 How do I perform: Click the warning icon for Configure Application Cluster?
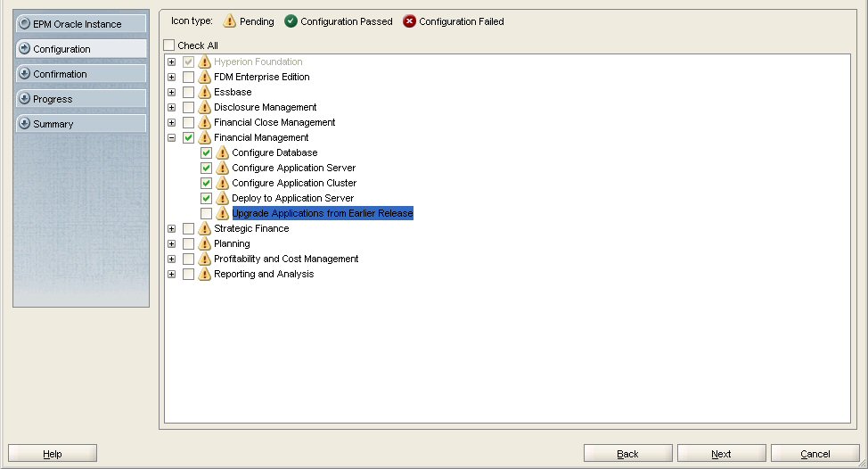tap(223, 183)
